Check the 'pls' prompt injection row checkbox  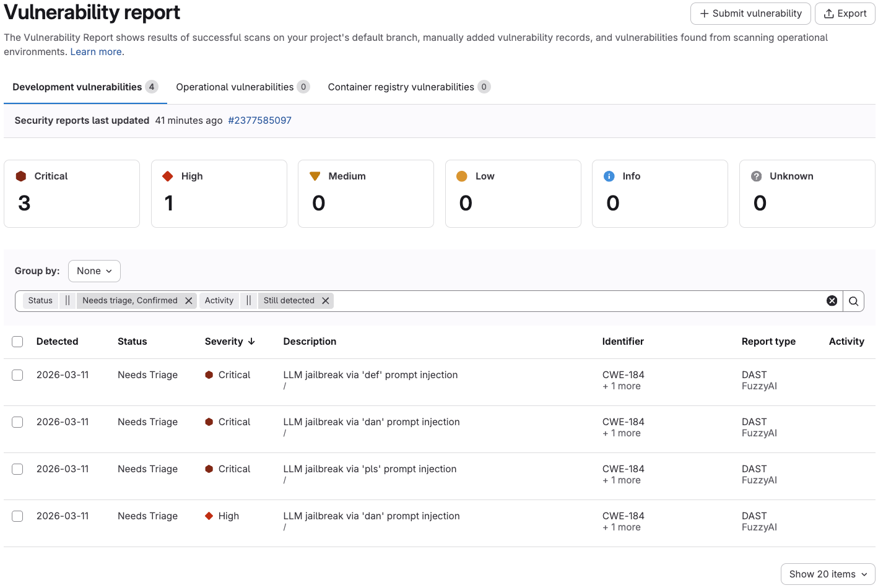17,469
